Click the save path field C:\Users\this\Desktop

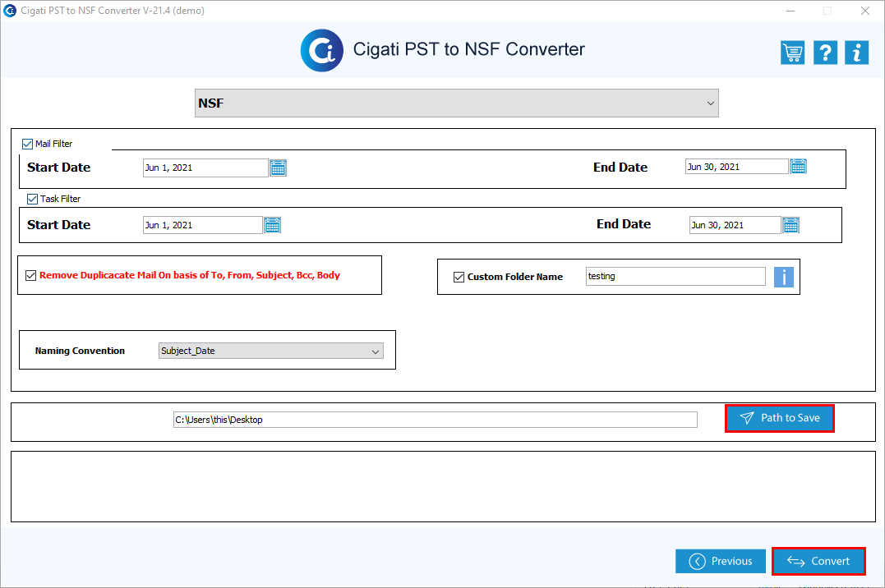436,420
